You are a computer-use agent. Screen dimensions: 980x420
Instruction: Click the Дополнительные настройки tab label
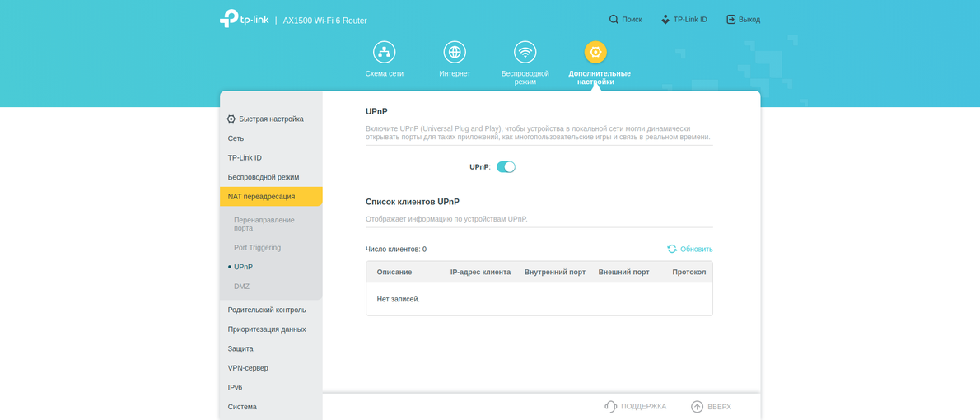(x=600, y=77)
